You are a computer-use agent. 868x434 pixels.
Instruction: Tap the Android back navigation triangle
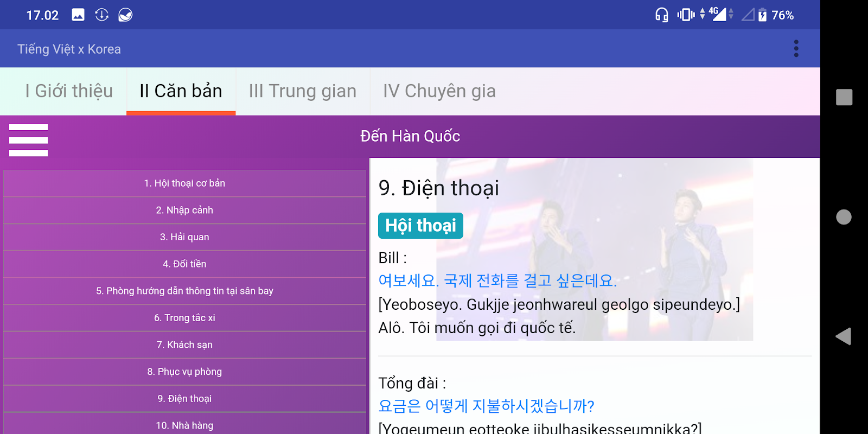pos(844,336)
